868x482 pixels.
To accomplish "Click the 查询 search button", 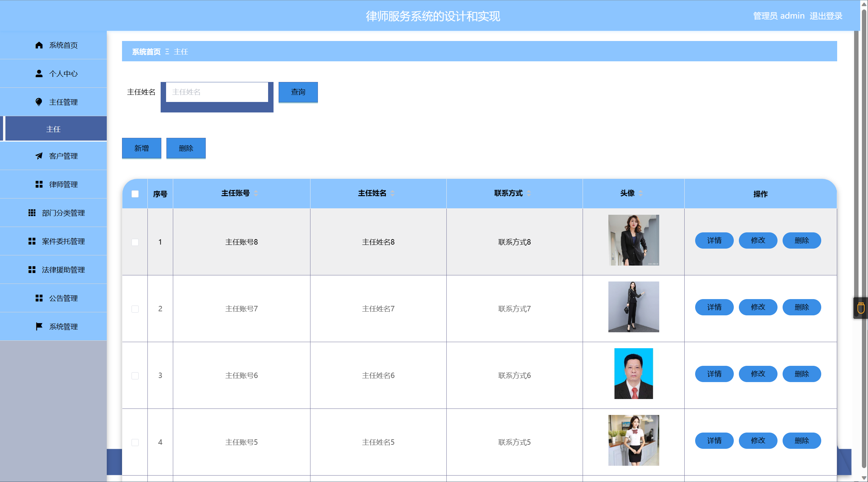I will tap(298, 92).
